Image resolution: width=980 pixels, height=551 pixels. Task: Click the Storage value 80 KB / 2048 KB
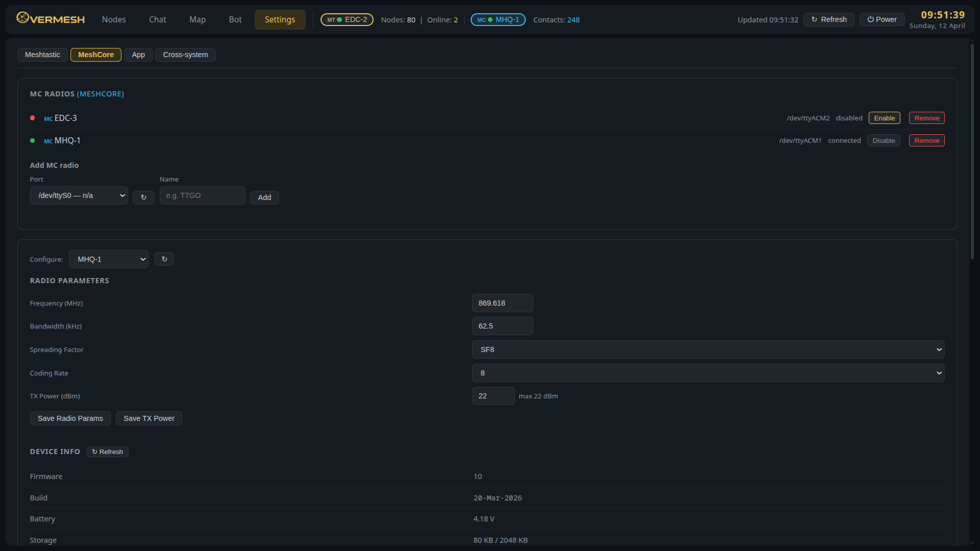click(501, 540)
